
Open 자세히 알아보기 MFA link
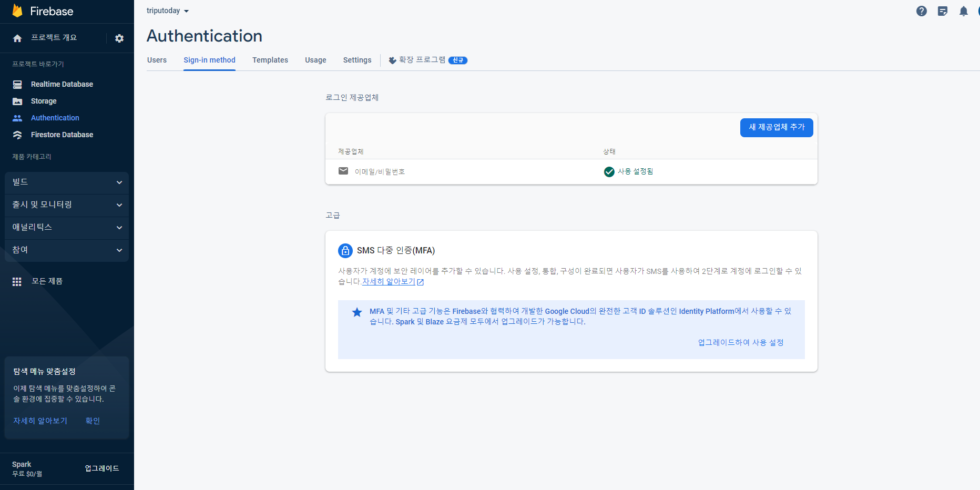tap(389, 282)
